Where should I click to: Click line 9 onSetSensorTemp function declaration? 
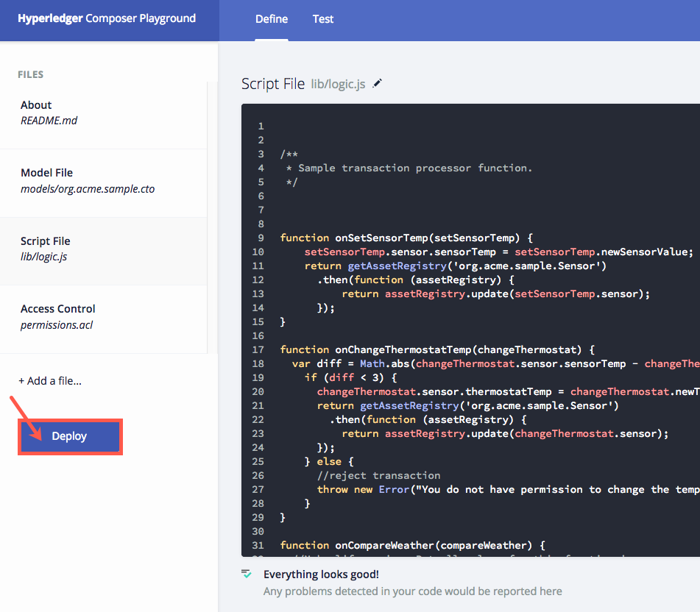click(x=406, y=238)
